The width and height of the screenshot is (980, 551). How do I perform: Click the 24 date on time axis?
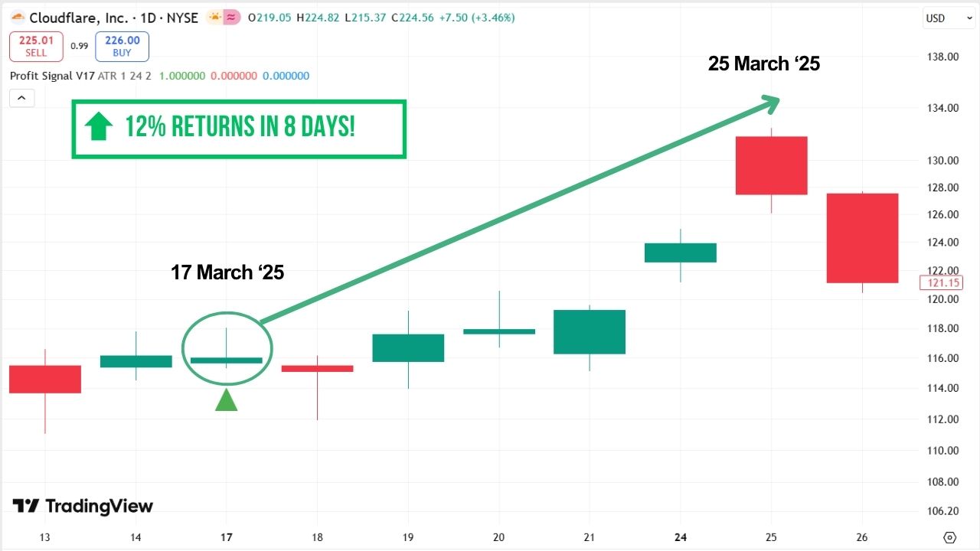681,537
